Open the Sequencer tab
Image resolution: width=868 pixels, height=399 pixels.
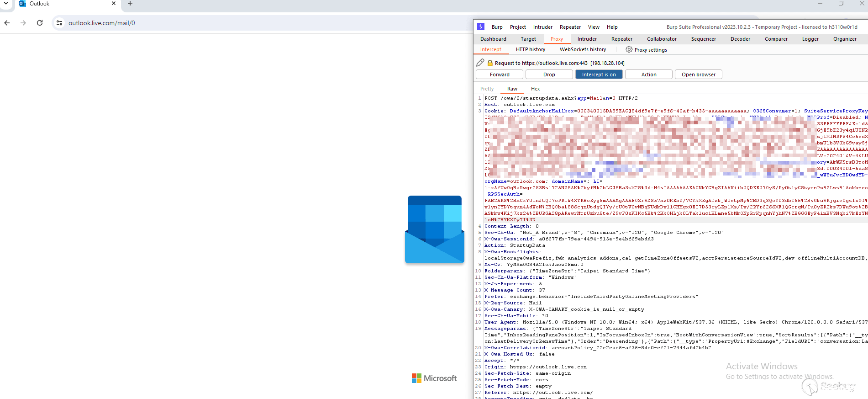pos(704,39)
